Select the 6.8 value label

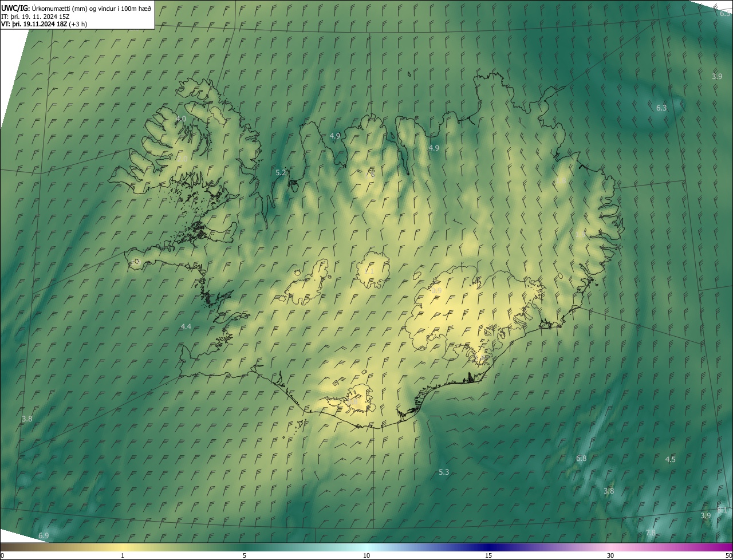pyautogui.click(x=581, y=458)
